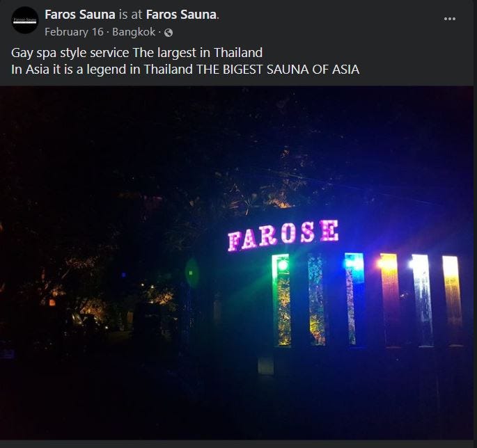Click the orange glowing column in the photo
The height and width of the screenshot is (448, 477).
[389, 299]
